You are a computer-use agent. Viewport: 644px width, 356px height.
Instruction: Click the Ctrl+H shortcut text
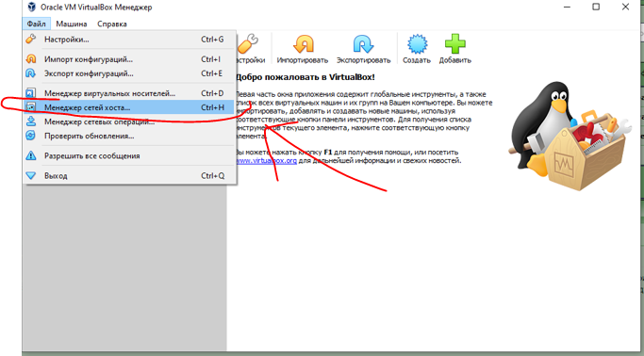[212, 107]
